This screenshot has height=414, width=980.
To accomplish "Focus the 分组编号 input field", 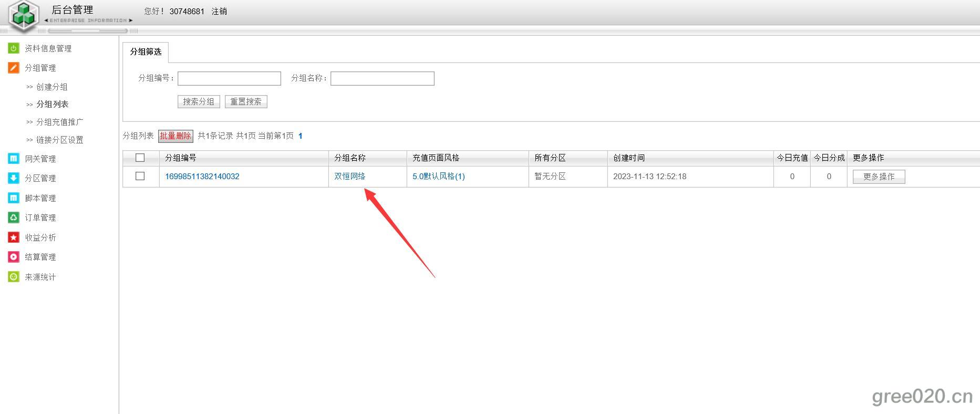I will [229, 79].
